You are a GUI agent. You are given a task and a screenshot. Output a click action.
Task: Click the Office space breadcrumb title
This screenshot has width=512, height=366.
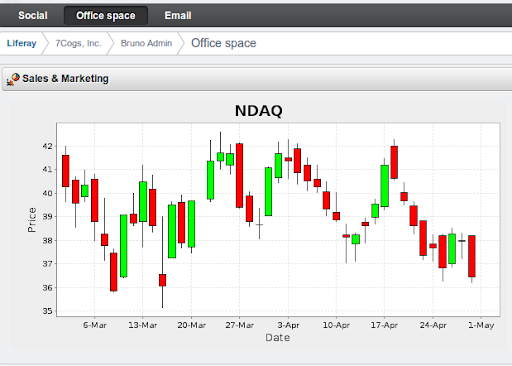point(224,43)
